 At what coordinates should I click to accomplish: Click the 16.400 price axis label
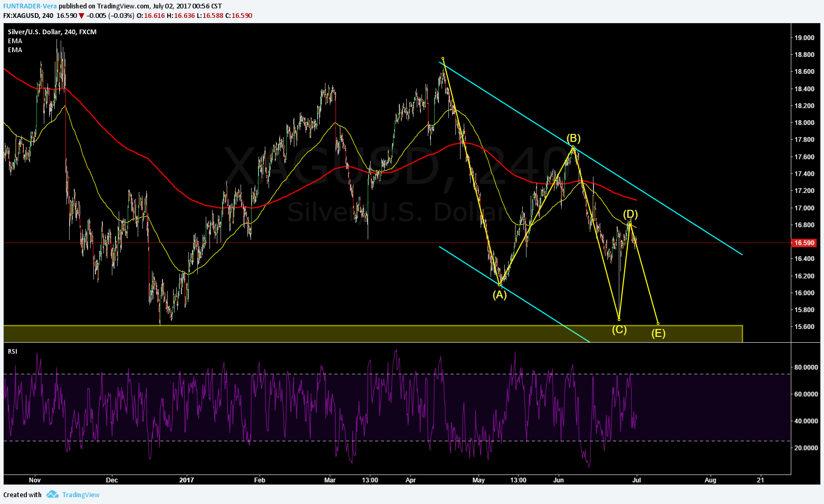(804, 258)
